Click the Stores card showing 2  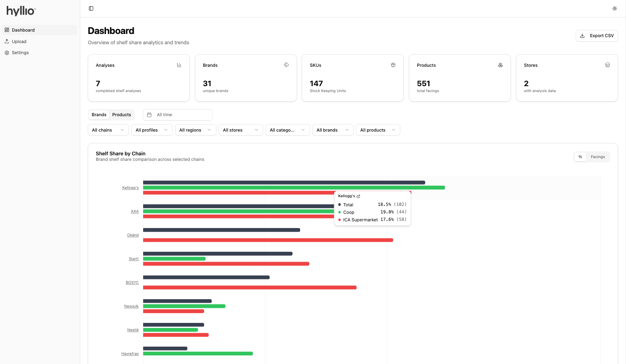567,78
